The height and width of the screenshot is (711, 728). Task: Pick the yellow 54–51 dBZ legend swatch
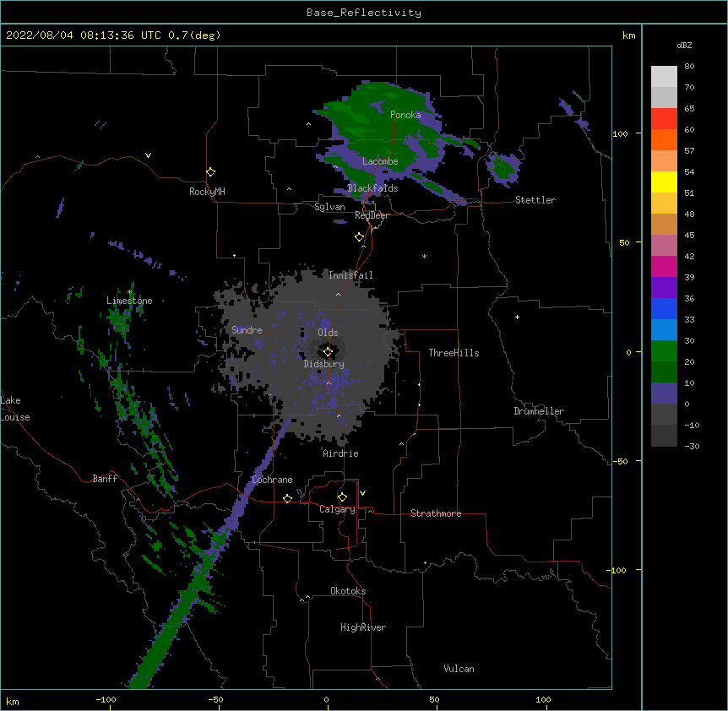click(x=664, y=182)
